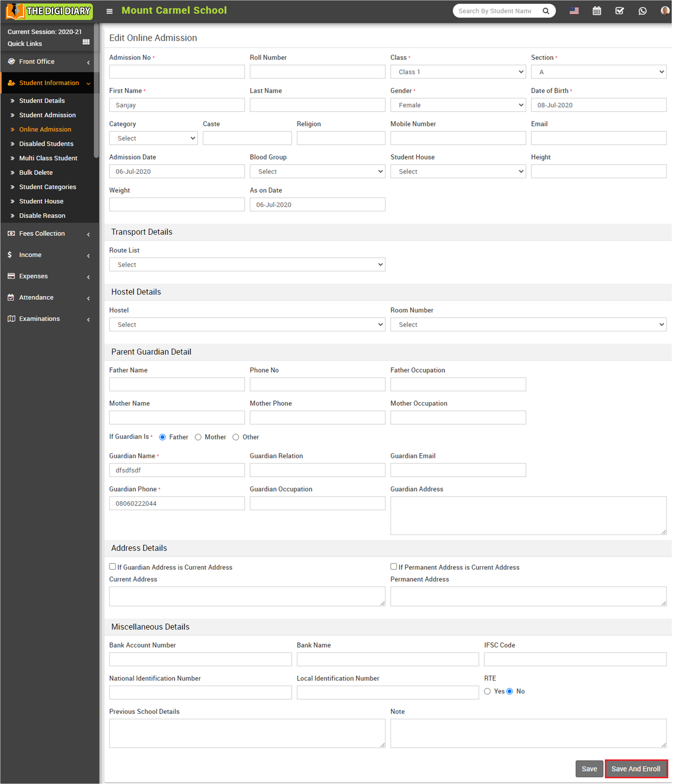Expand the Route List dropdown
Viewport: 677px width, 784px height.
click(x=247, y=264)
